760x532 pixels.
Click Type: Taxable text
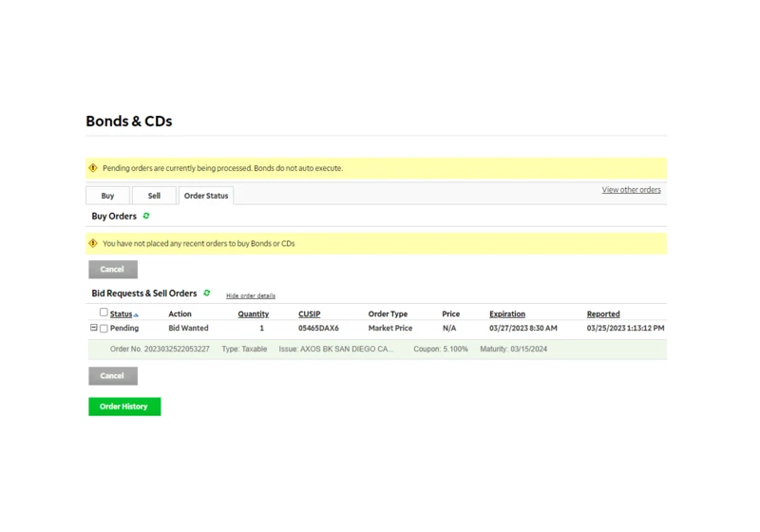click(x=244, y=349)
